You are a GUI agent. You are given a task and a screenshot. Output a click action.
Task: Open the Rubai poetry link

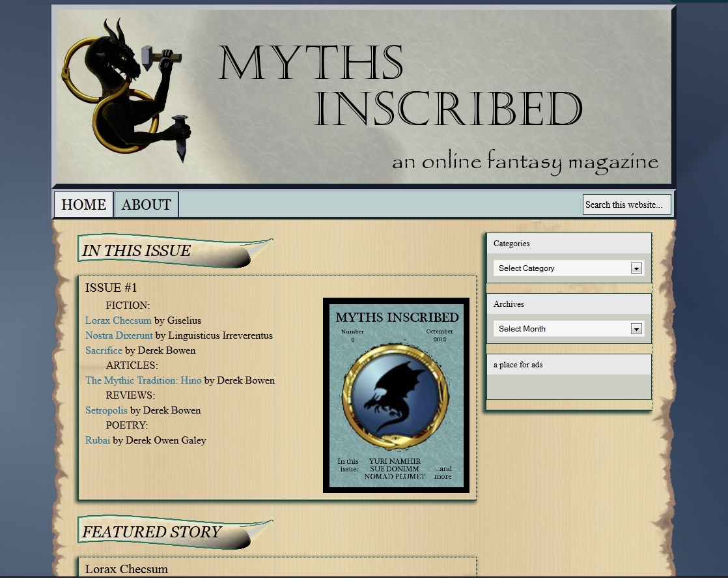98,440
